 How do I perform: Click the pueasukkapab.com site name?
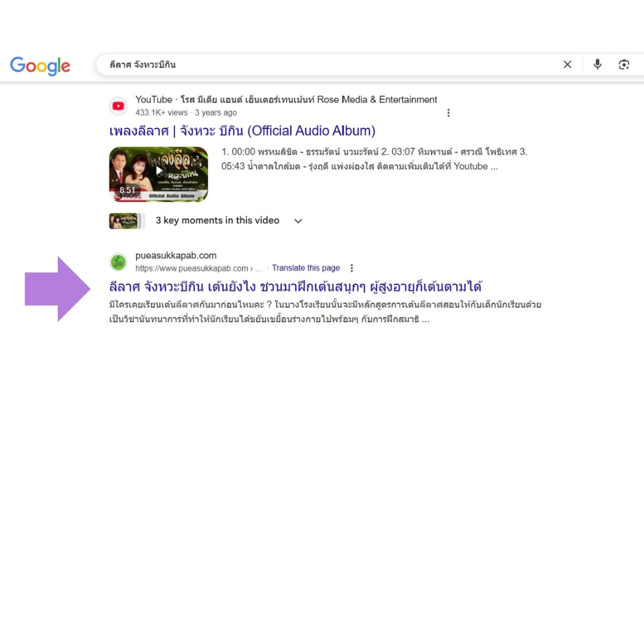click(176, 255)
